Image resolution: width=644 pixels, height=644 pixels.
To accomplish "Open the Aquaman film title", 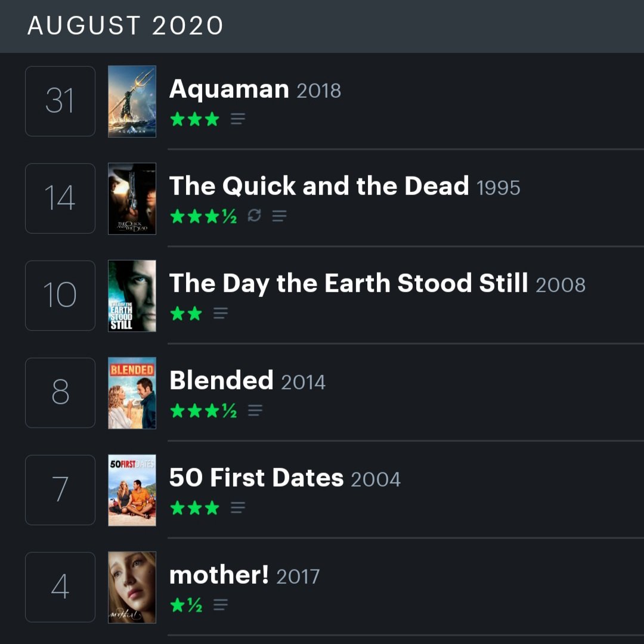I will pyautogui.click(x=229, y=89).
